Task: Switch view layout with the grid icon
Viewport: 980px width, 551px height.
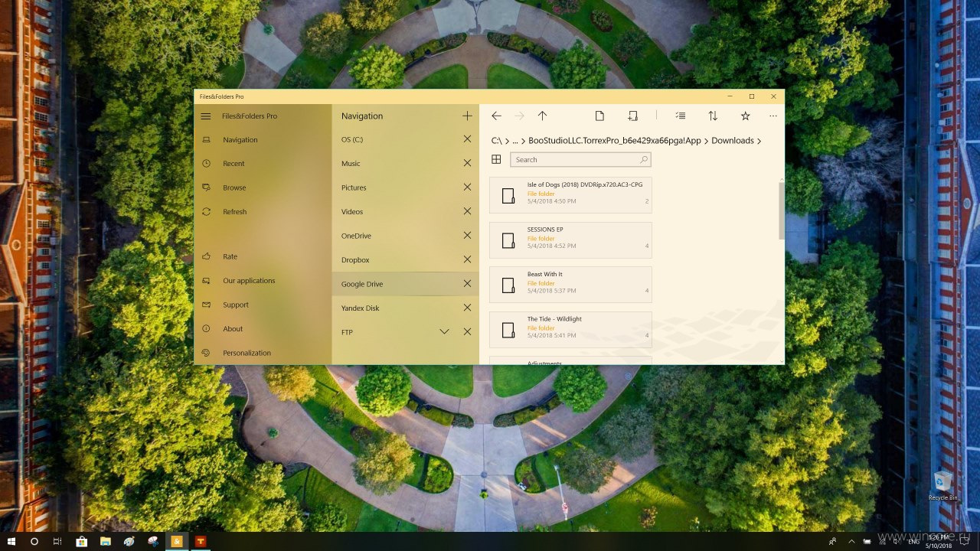Action: pyautogui.click(x=496, y=159)
